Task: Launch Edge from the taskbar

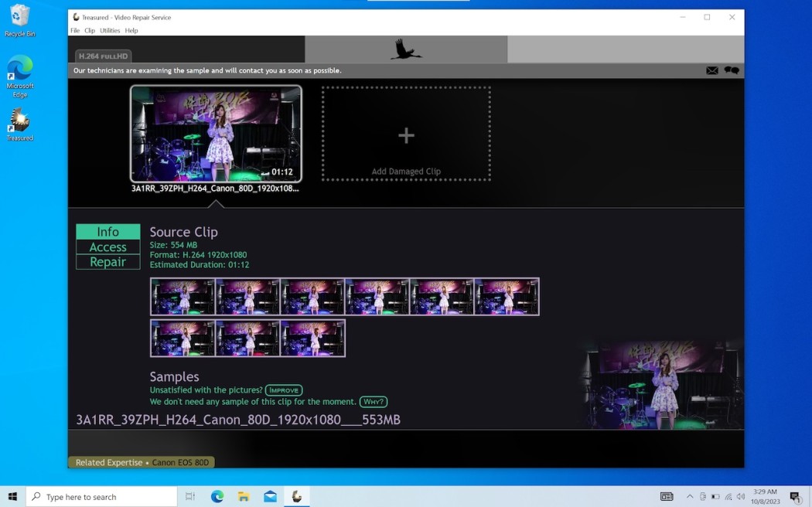Action: click(217, 497)
